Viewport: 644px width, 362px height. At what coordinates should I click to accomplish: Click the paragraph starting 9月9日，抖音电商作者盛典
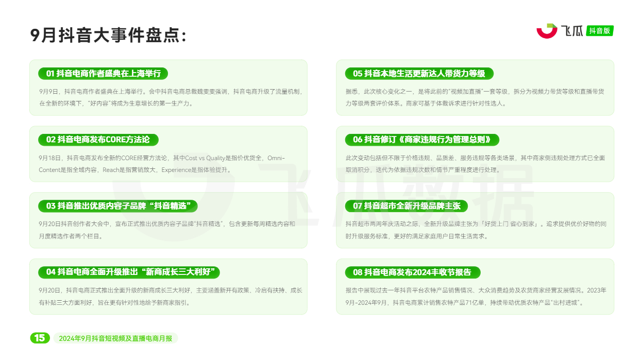(171, 97)
